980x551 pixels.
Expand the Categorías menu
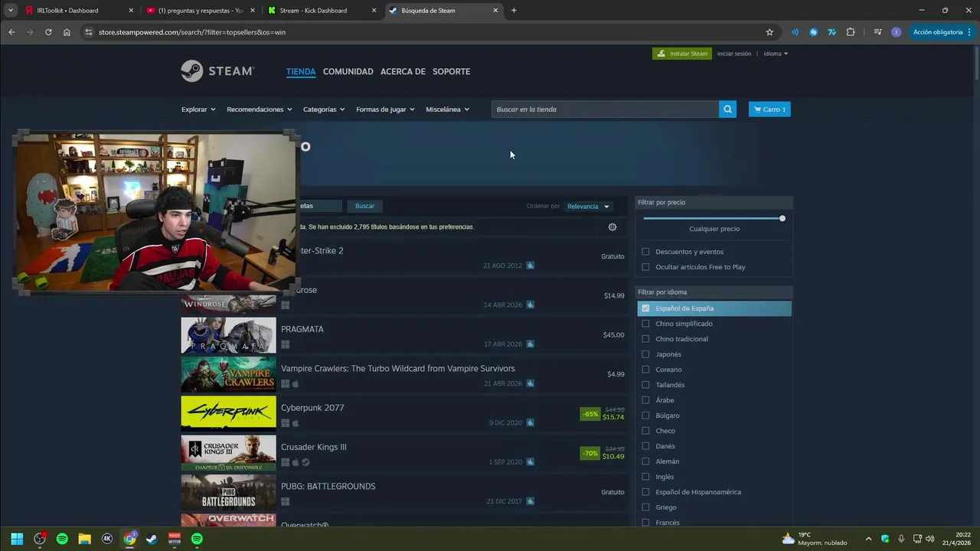pos(324,109)
